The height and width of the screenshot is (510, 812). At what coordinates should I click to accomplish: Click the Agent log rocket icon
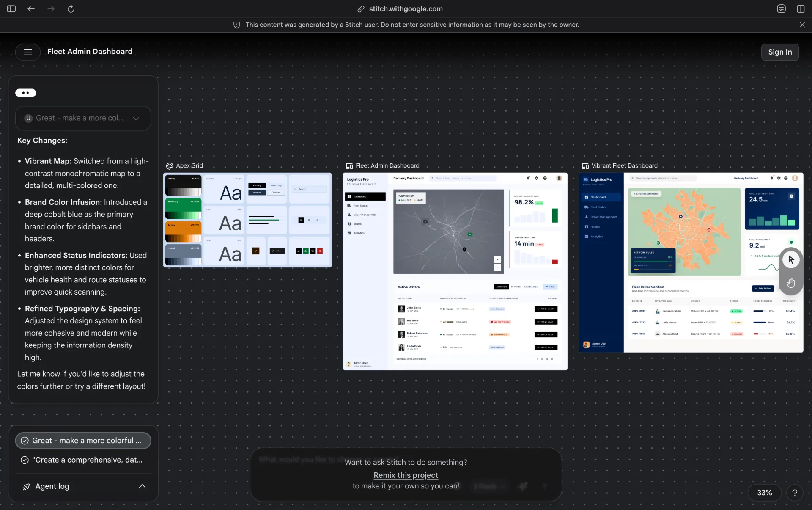click(26, 487)
